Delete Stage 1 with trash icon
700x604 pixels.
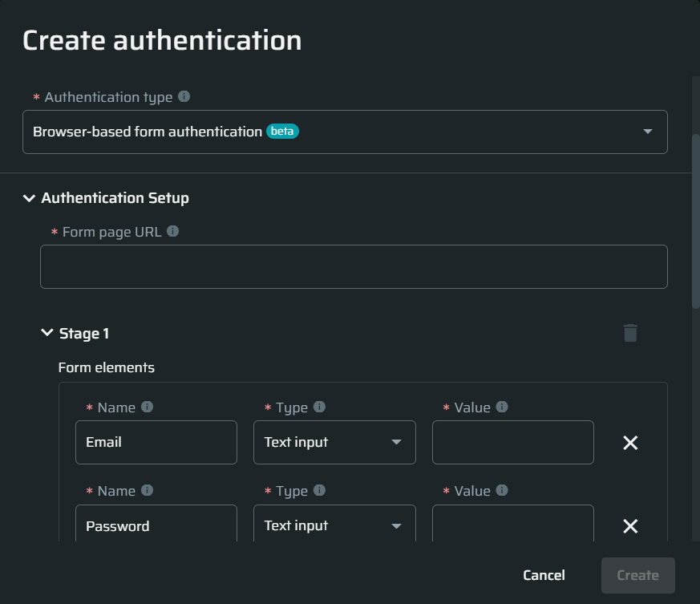click(x=630, y=333)
